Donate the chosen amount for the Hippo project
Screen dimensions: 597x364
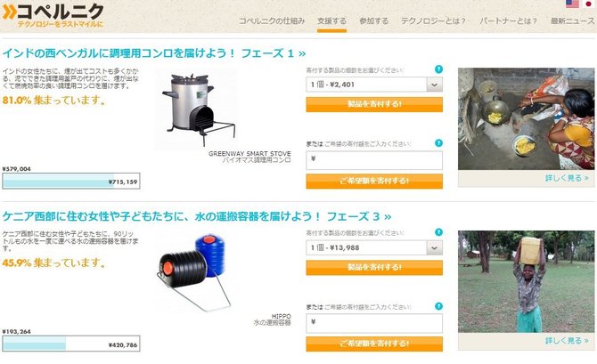pos(374,344)
